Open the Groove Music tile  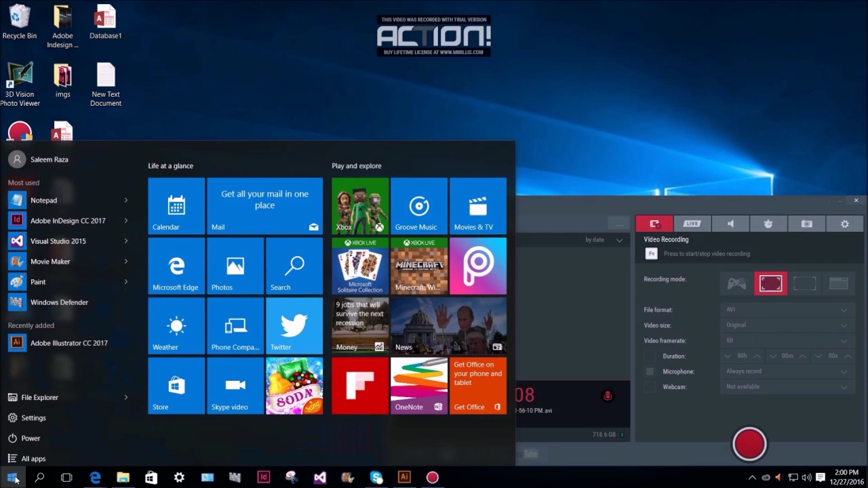pyautogui.click(x=419, y=206)
